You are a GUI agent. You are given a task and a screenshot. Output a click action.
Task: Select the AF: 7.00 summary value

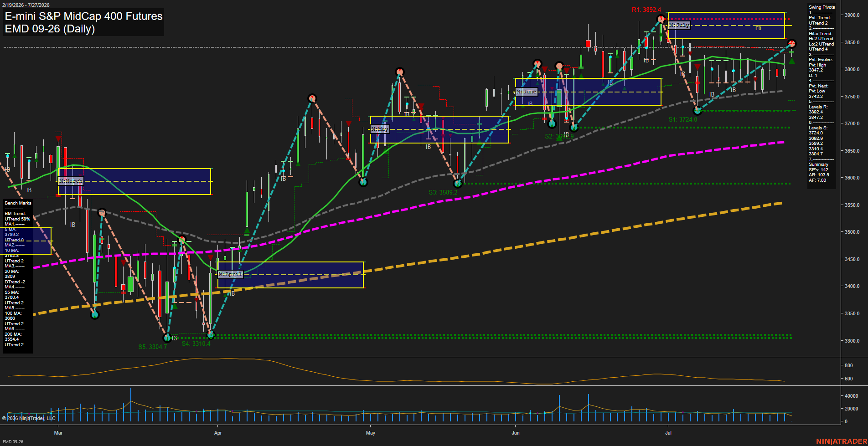(x=818, y=180)
